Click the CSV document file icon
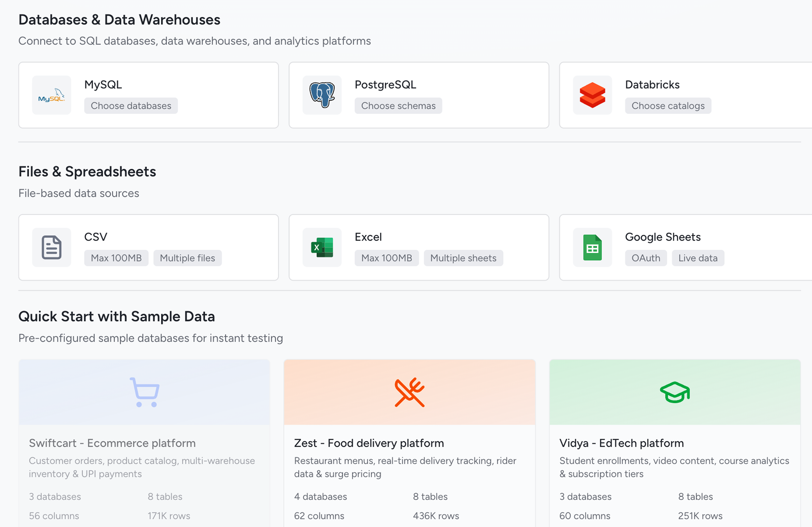Image resolution: width=812 pixels, height=527 pixels. tap(51, 248)
